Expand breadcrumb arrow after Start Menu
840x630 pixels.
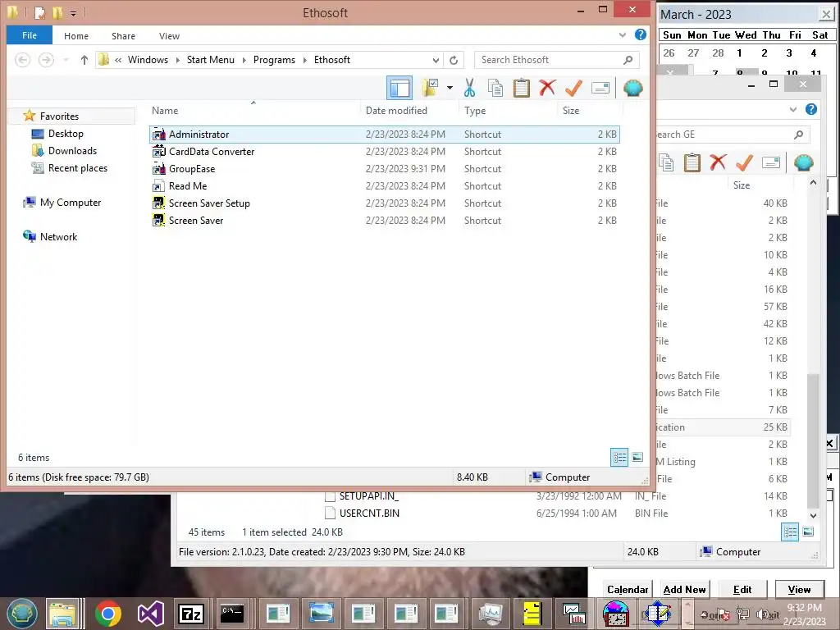click(244, 59)
